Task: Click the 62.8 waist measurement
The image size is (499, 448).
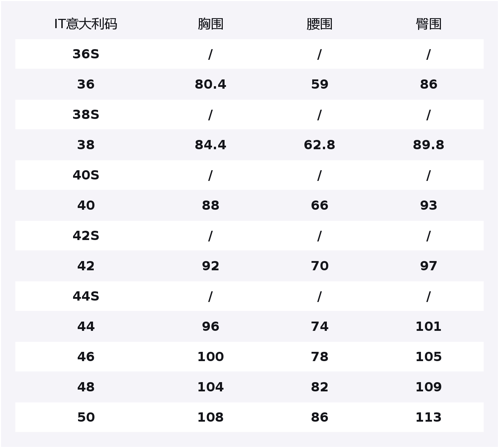Action: [319, 145]
